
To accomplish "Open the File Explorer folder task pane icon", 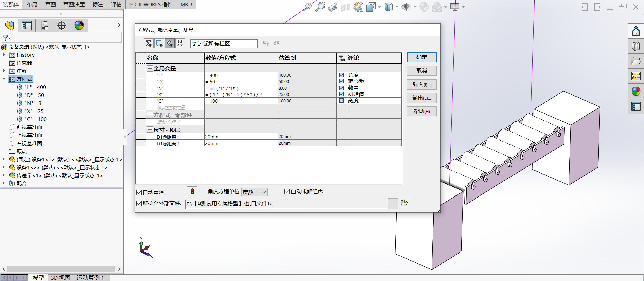I will (x=636, y=61).
